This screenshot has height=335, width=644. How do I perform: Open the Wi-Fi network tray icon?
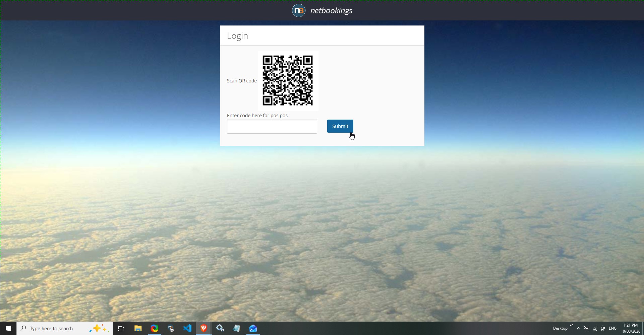click(x=595, y=329)
